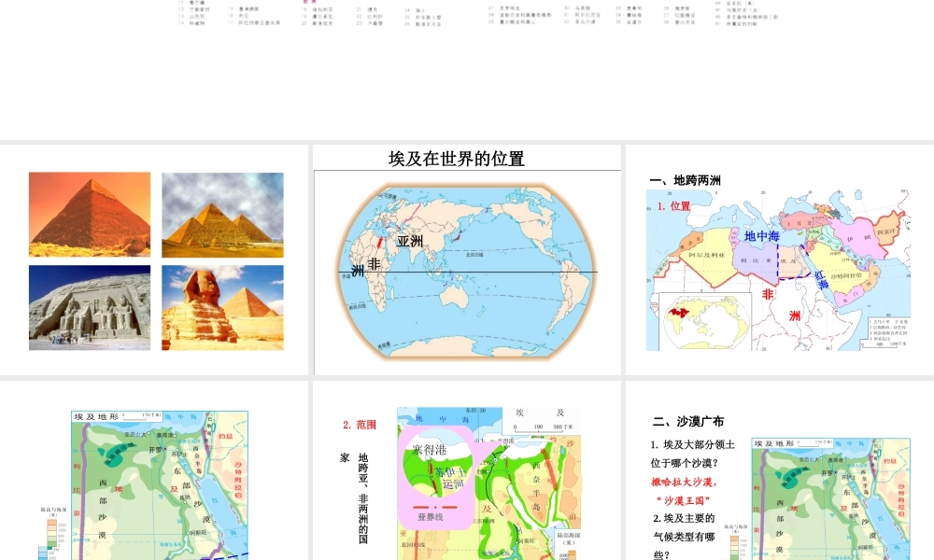Select the oval world map on the location slide
This screenshot has height=560, width=934.
pos(466,272)
